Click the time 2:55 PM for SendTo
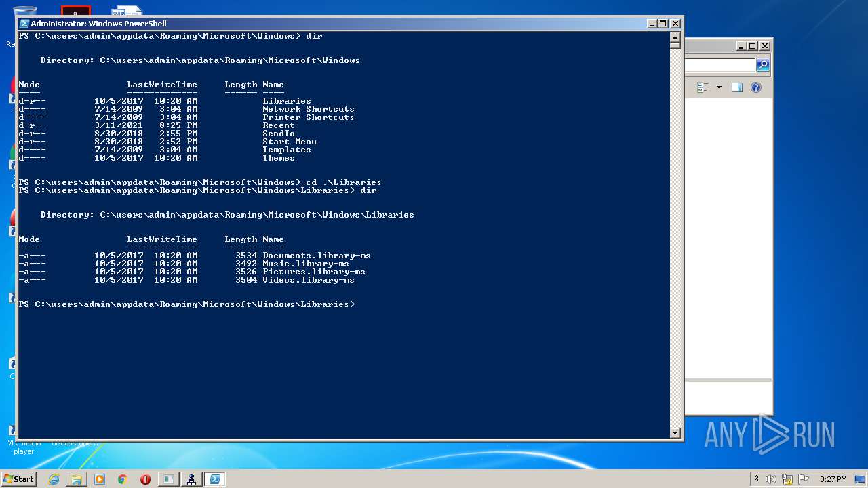The image size is (868, 488). point(178,134)
